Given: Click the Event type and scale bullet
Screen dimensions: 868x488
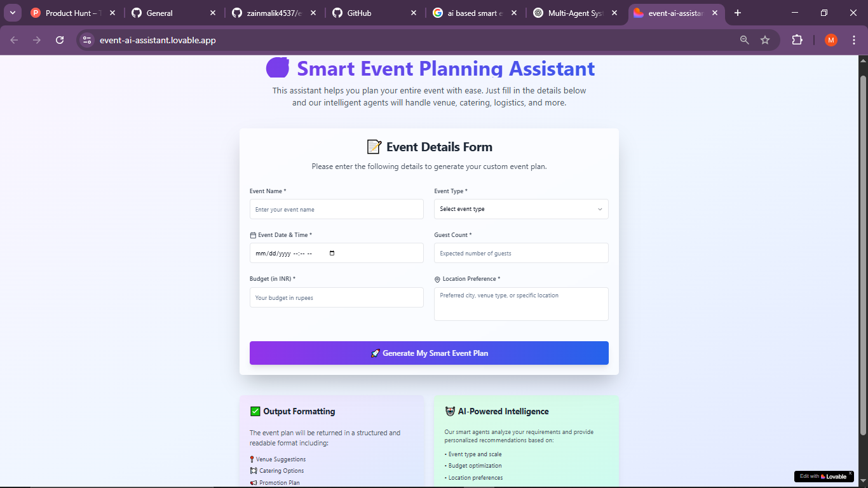Looking at the screenshot, I should click(x=473, y=454).
